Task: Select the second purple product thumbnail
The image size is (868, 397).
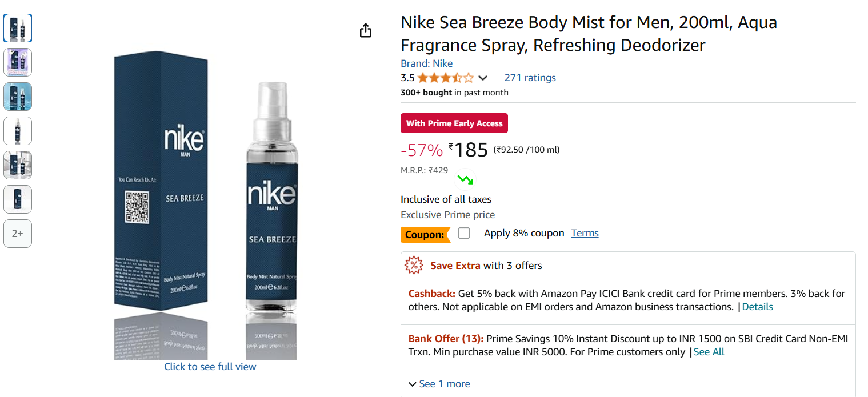Action: coord(18,62)
